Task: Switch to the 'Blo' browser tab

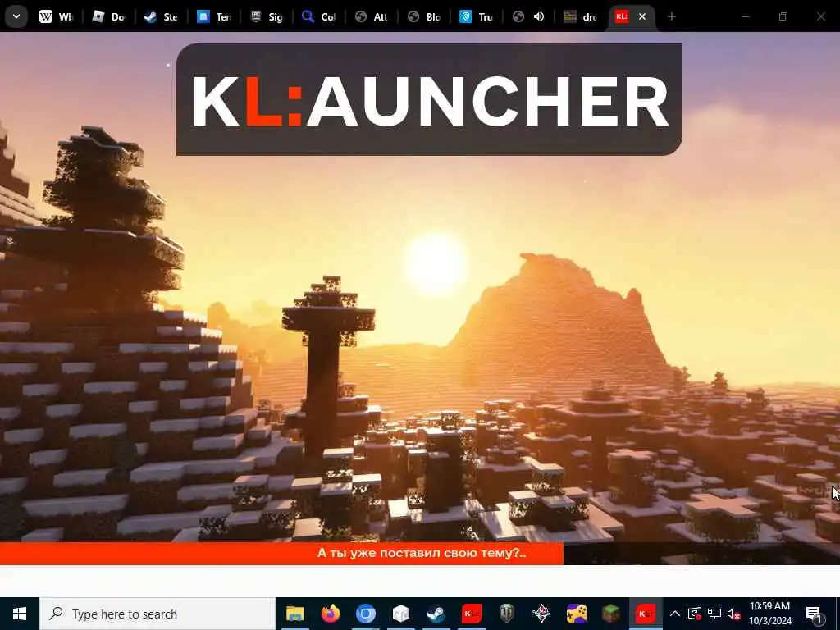Action: (424, 16)
